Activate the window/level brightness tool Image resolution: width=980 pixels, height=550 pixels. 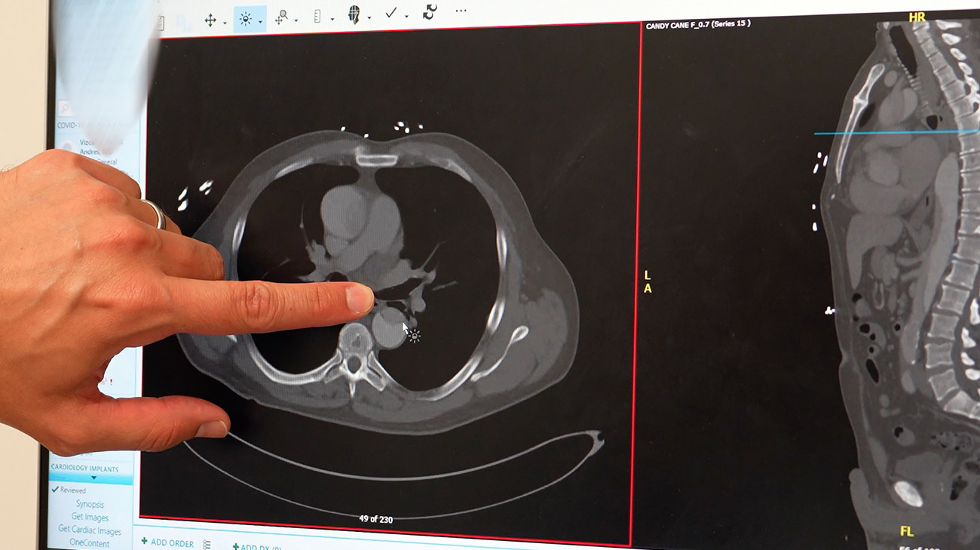(x=246, y=19)
